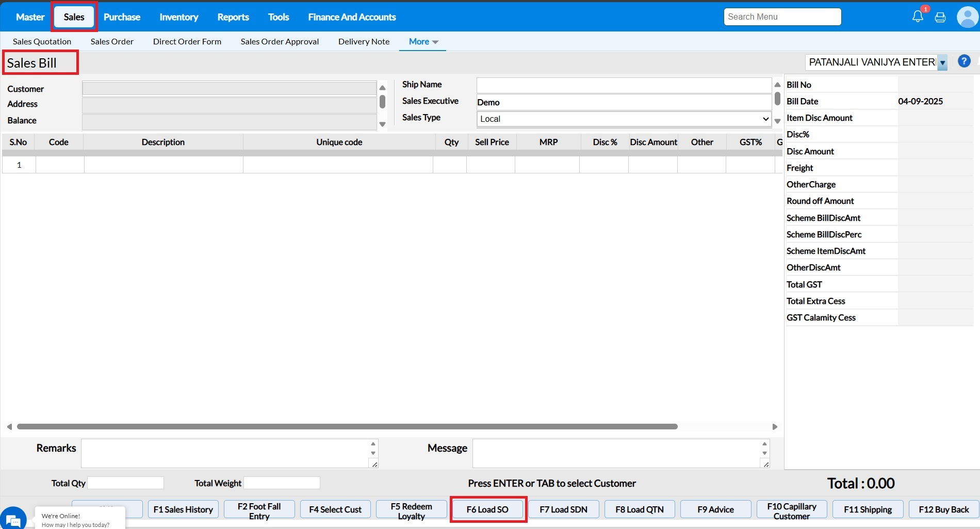
Task: Go to the Sales Order tab
Action: point(112,42)
